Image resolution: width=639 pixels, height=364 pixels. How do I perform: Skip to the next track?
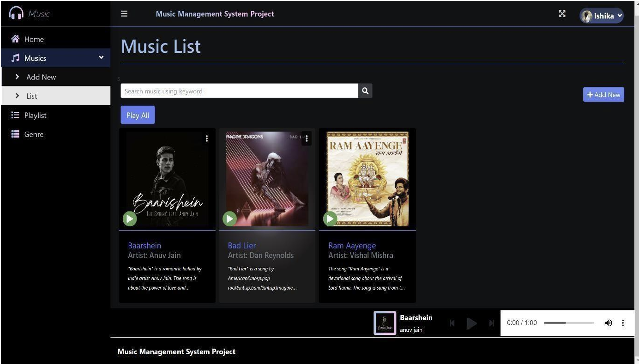[491, 323]
